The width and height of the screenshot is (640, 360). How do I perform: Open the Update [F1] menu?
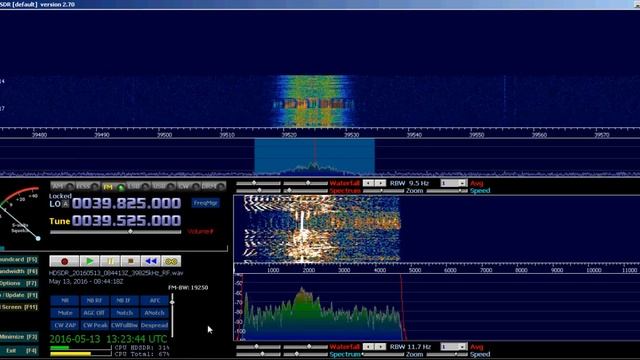(18, 295)
